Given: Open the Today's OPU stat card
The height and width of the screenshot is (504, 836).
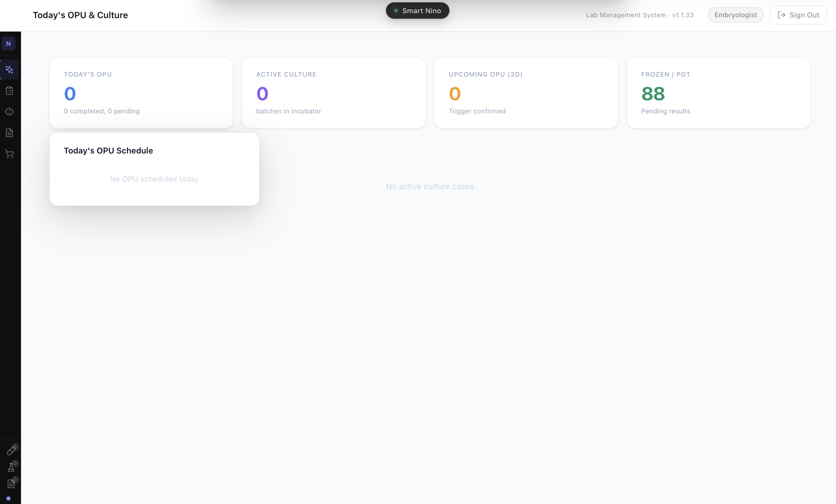Looking at the screenshot, I should pos(141,93).
